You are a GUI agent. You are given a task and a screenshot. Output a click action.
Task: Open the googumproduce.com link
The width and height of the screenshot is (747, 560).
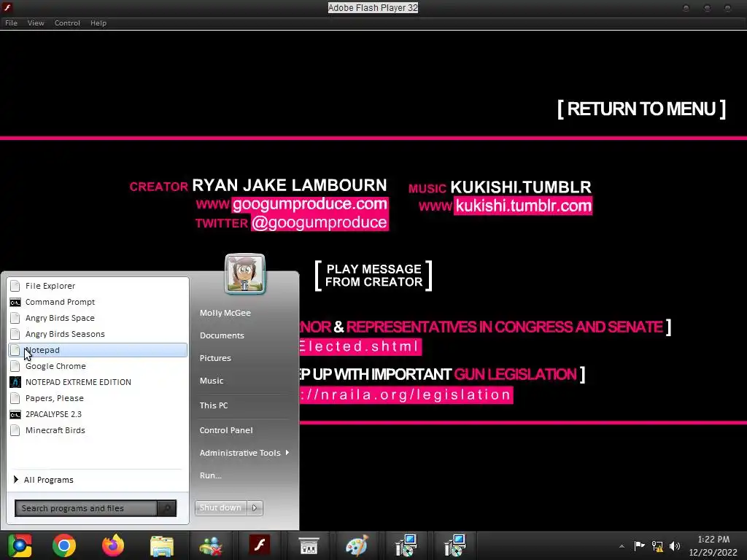(309, 204)
